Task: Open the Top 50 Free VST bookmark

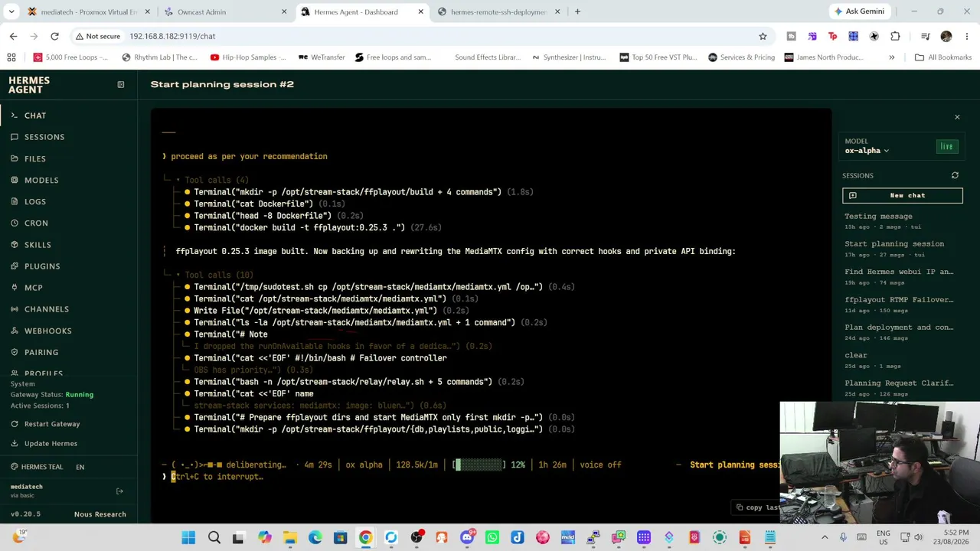Action: pyautogui.click(x=658, y=57)
